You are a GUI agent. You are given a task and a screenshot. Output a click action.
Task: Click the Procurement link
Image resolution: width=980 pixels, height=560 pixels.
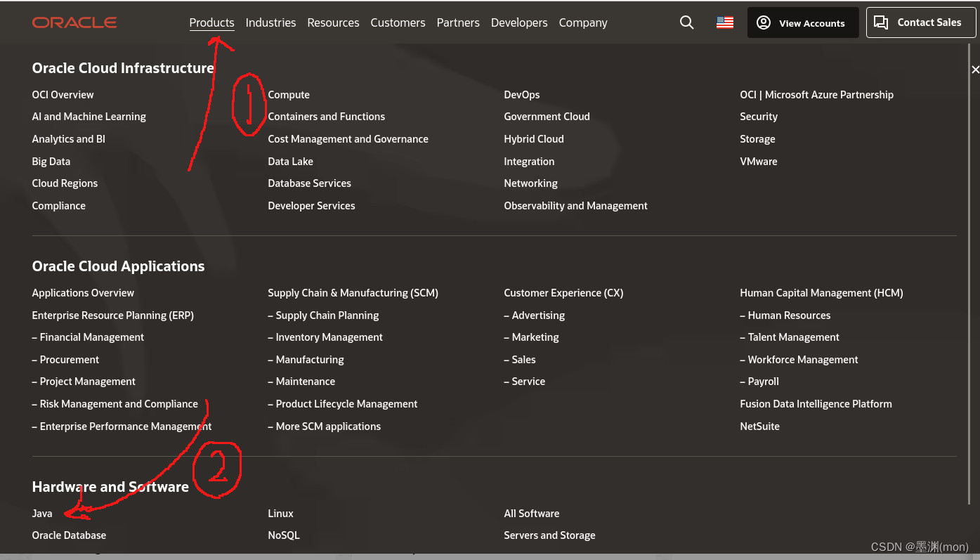click(66, 360)
